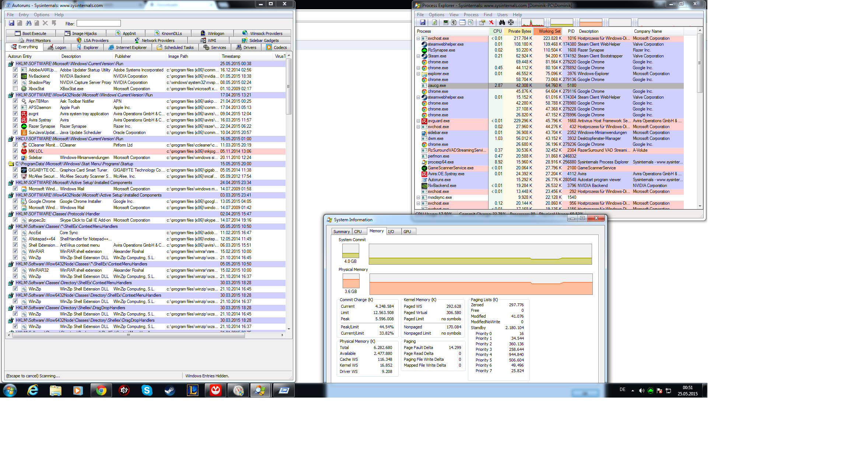Image resolution: width=868 pixels, height=469 pixels.
Task: Click the Kill Process red X icon
Action: pyautogui.click(x=491, y=22)
